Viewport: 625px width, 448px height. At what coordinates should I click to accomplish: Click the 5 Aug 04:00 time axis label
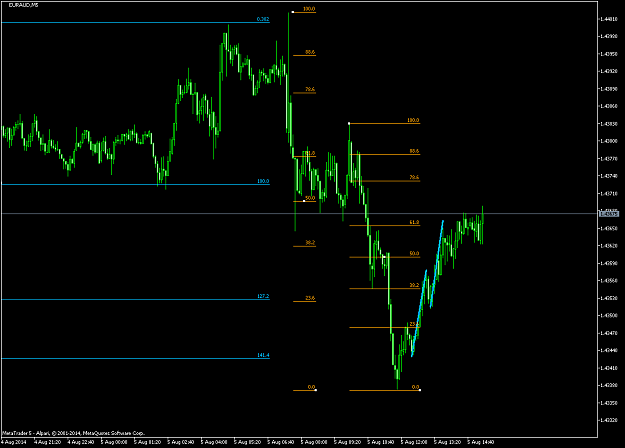click(x=214, y=442)
